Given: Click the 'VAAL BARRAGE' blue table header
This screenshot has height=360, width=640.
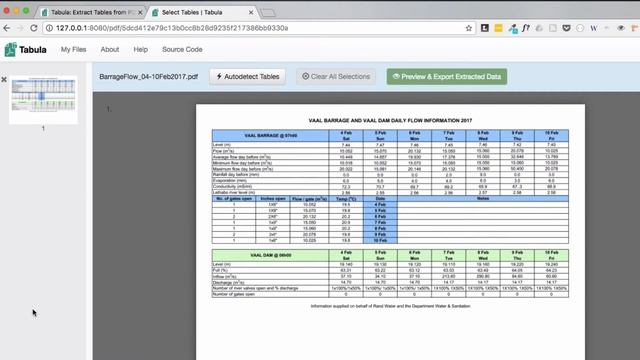Looking at the screenshot, I should (x=271, y=136).
